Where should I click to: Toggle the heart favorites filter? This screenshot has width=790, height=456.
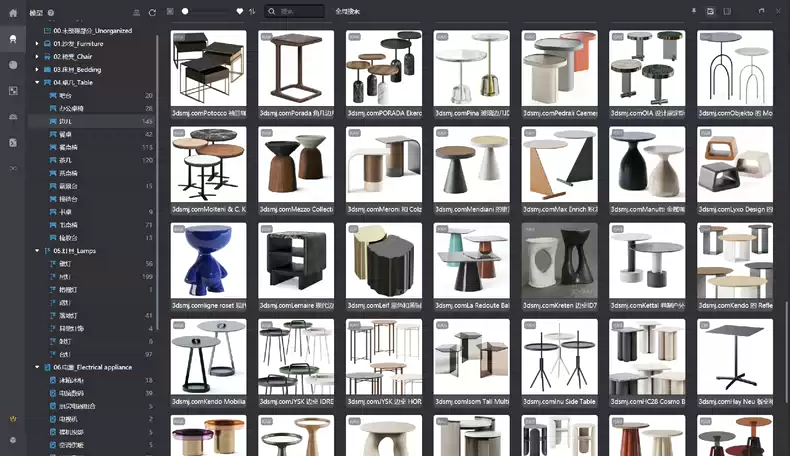(239, 11)
